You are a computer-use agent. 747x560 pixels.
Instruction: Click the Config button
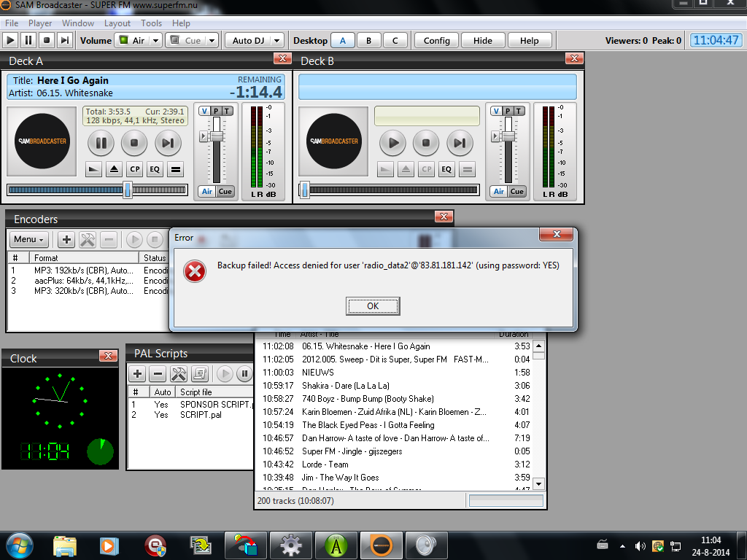(436, 41)
